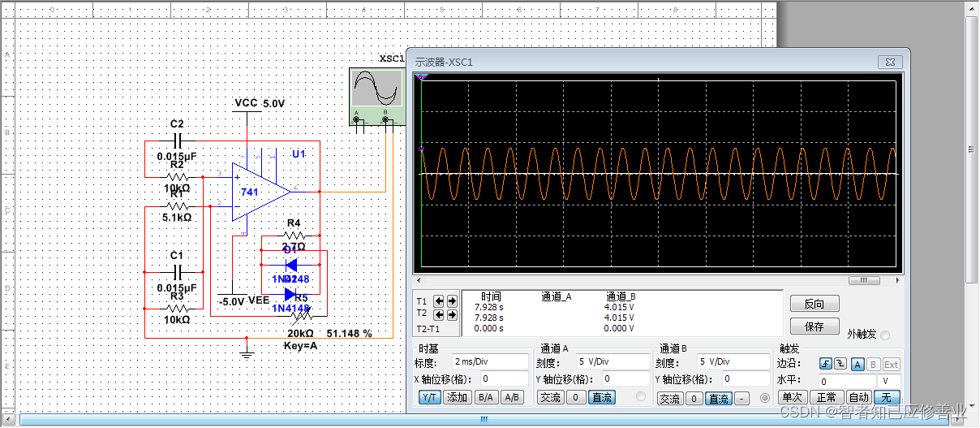Set channel B coupling to 交流 (AC)
This screenshot has width=980, height=428.
[669, 398]
